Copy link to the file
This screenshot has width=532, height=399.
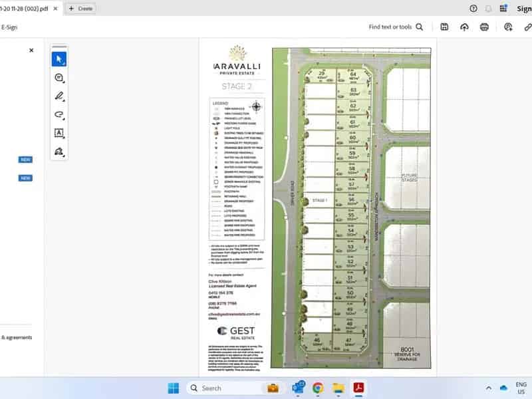(527, 27)
